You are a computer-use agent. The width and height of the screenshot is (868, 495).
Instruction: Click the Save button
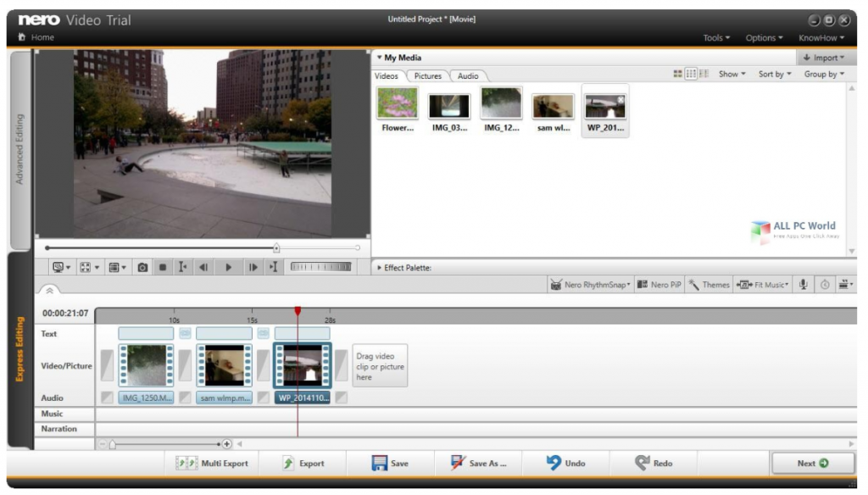(390, 464)
